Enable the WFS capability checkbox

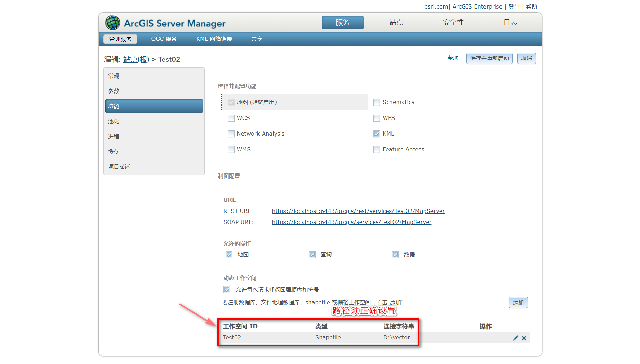pos(377,118)
